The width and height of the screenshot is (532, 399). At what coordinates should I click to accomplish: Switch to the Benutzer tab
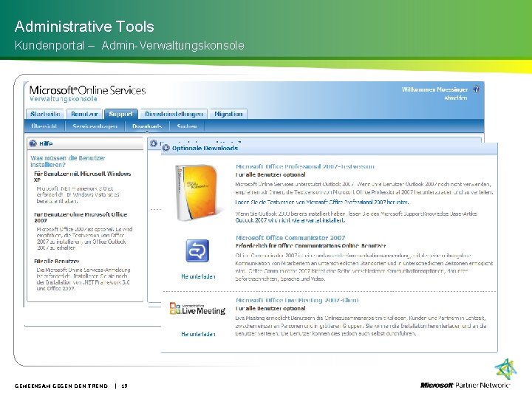click(84, 114)
